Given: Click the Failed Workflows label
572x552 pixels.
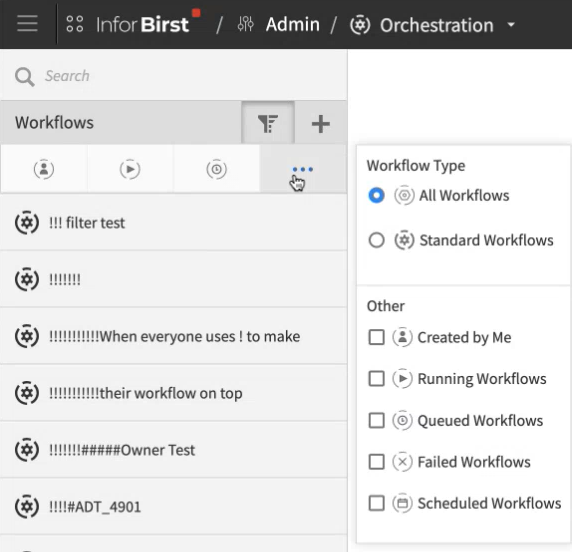Looking at the screenshot, I should [474, 462].
